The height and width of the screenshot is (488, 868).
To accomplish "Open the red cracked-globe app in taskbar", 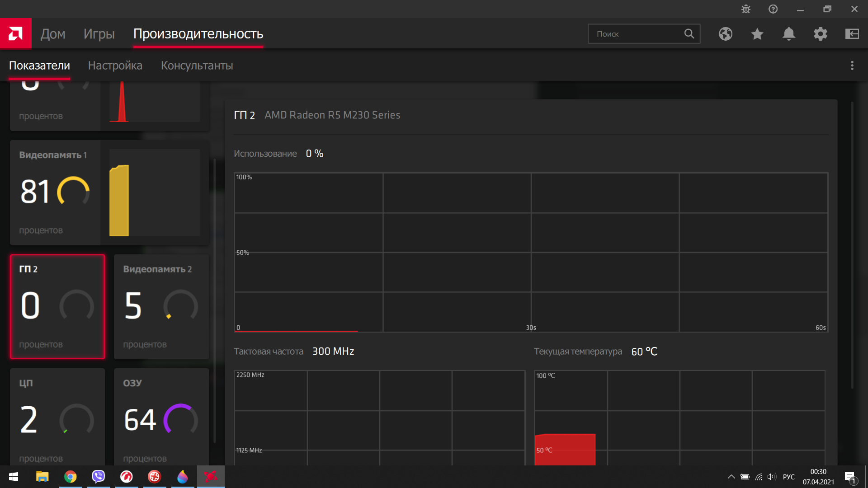I will click(155, 477).
